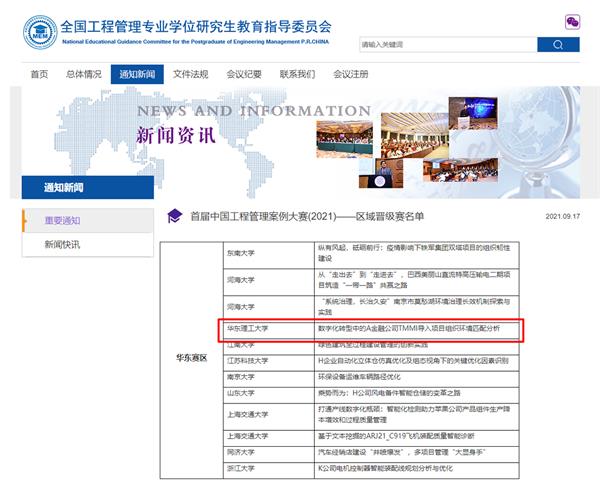This screenshot has width=600, height=487.
Task: Click the blue 通知新闻 sidebar header
Action: 88,187
